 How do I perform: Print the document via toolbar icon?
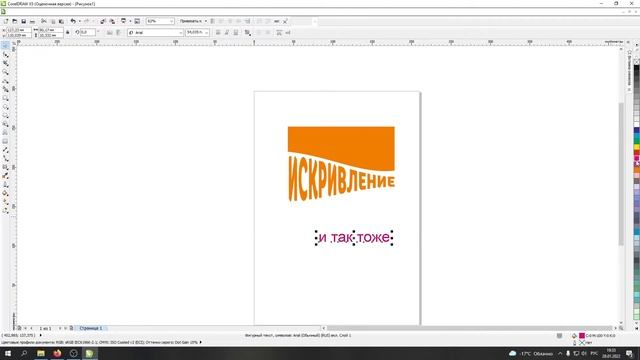[x=32, y=21]
